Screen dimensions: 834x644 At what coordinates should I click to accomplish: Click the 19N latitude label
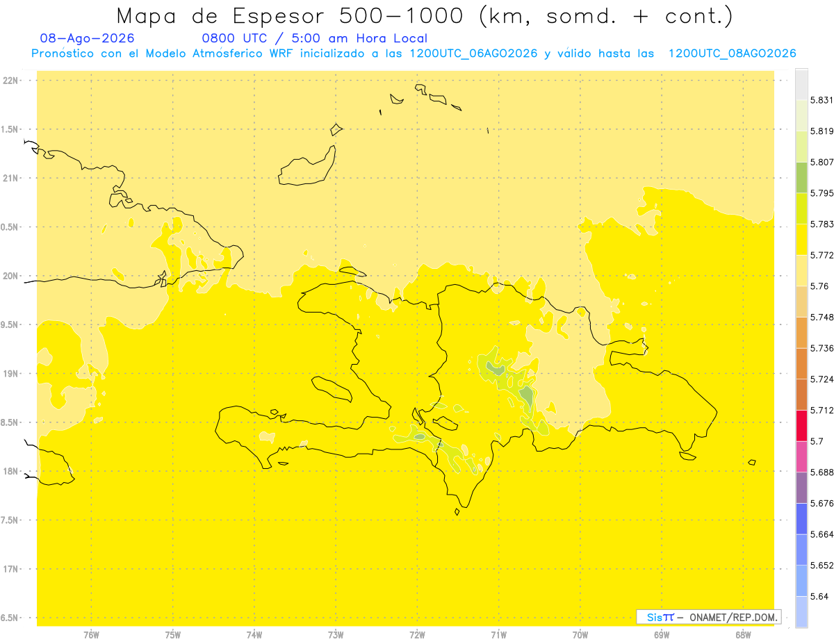tap(10, 374)
